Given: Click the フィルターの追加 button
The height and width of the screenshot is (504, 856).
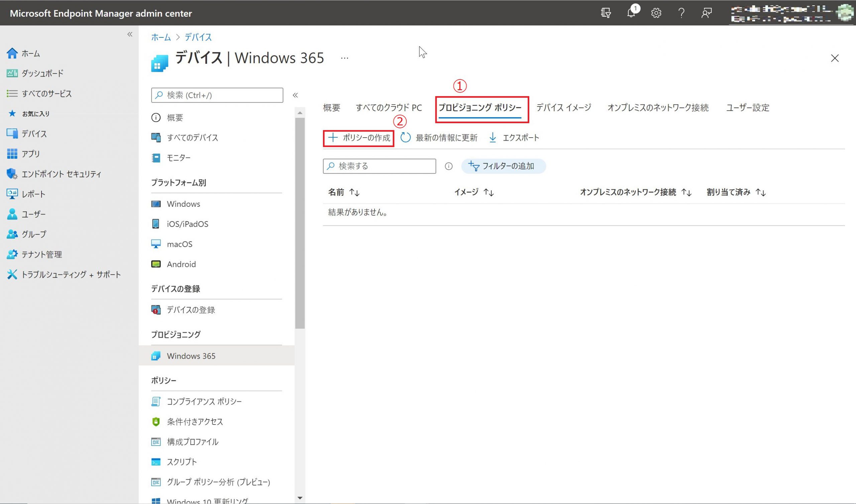Looking at the screenshot, I should pos(503,166).
